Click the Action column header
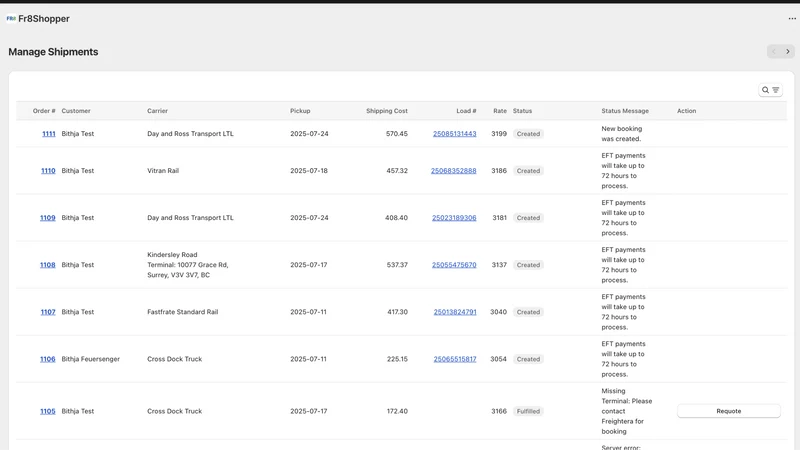The height and width of the screenshot is (450, 800). coord(687,111)
